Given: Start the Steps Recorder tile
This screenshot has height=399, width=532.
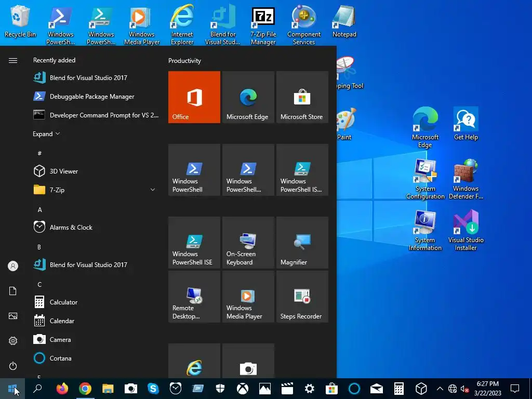Looking at the screenshot, I should (302, 297).
